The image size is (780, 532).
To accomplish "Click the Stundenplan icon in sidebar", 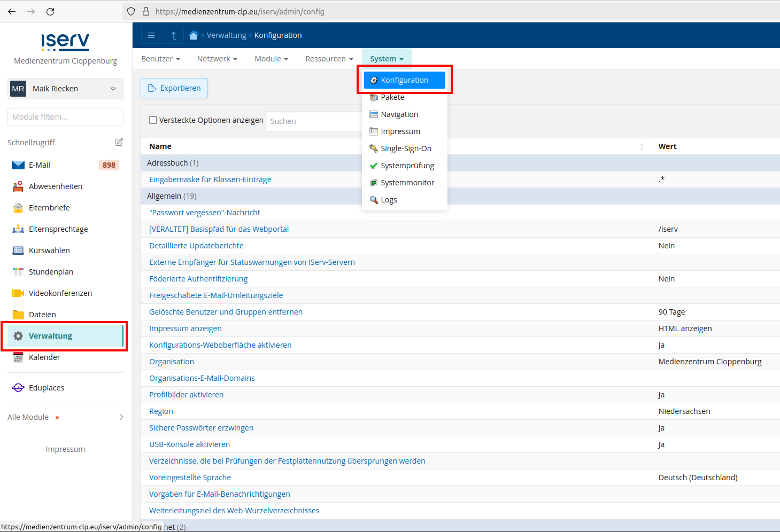I will [18, 272].
